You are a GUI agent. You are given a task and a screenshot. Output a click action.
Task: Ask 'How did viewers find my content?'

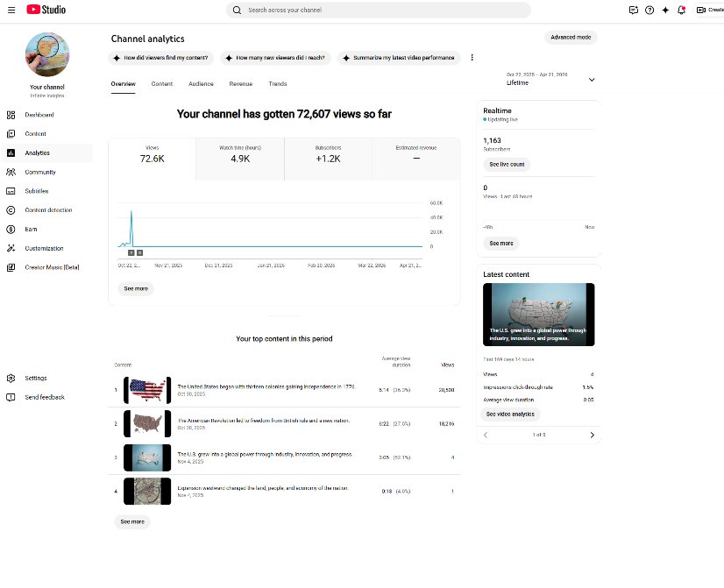click(x=160, y=58)
